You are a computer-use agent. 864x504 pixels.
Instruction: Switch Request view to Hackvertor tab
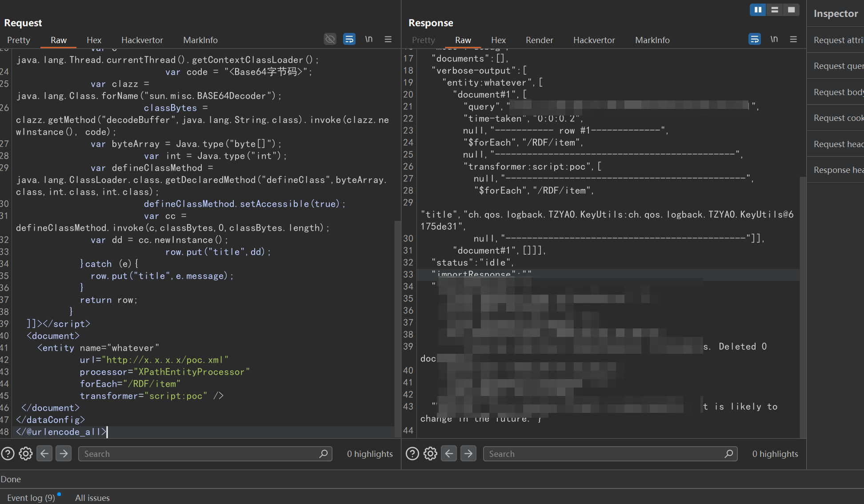click(142, 40)
